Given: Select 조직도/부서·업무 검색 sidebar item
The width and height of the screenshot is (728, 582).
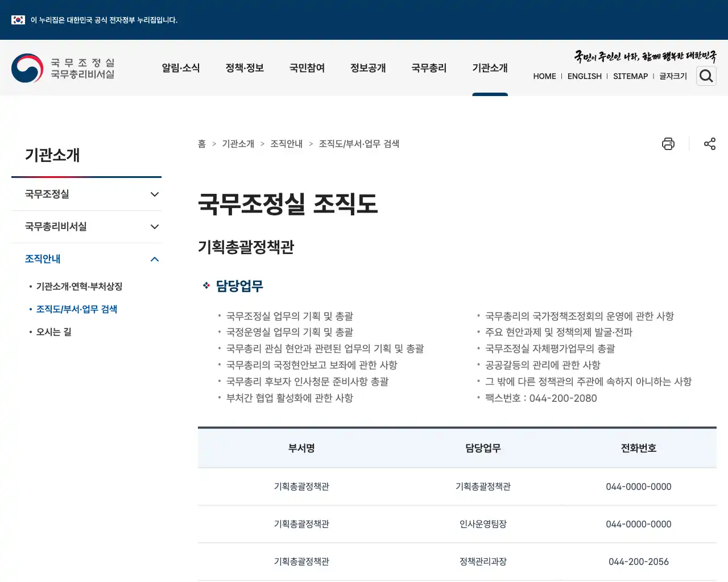Looking at the screenshot, I should coord(77,309).
